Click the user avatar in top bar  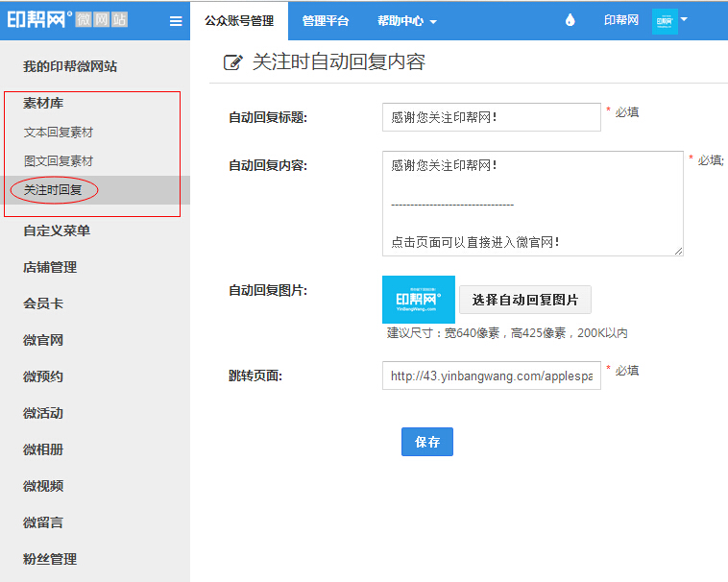(664, 20)
